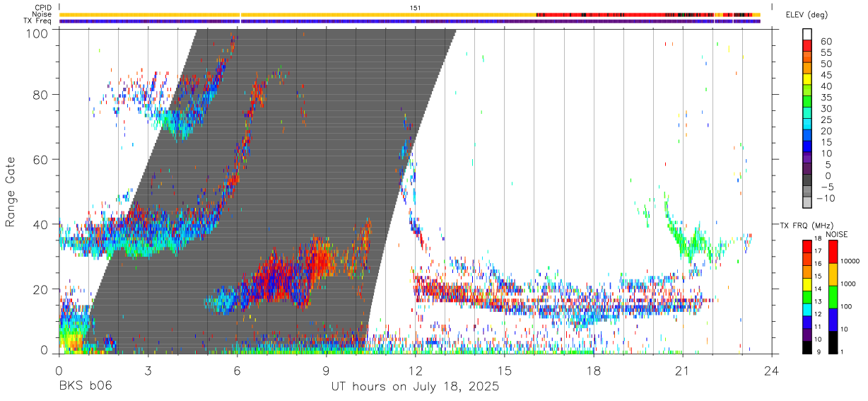Click the 1000 label on NOISE colorbar
This screenshot has width=868, height=401.
tap(847, 284)
